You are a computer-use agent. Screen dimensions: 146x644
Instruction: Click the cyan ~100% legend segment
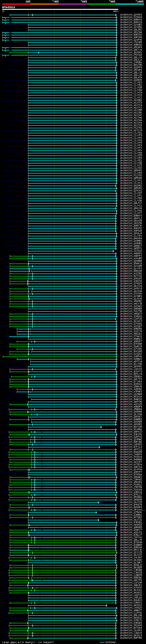click(130, 4)
